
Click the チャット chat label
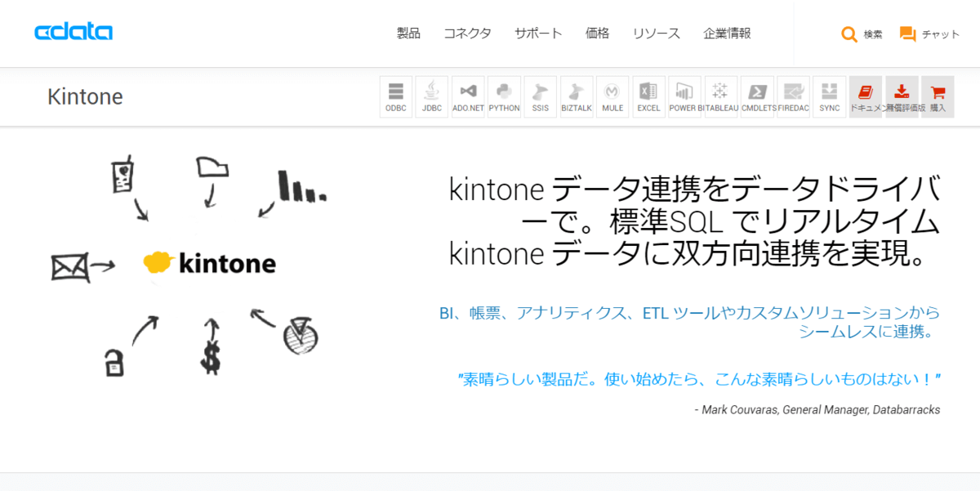941,34
